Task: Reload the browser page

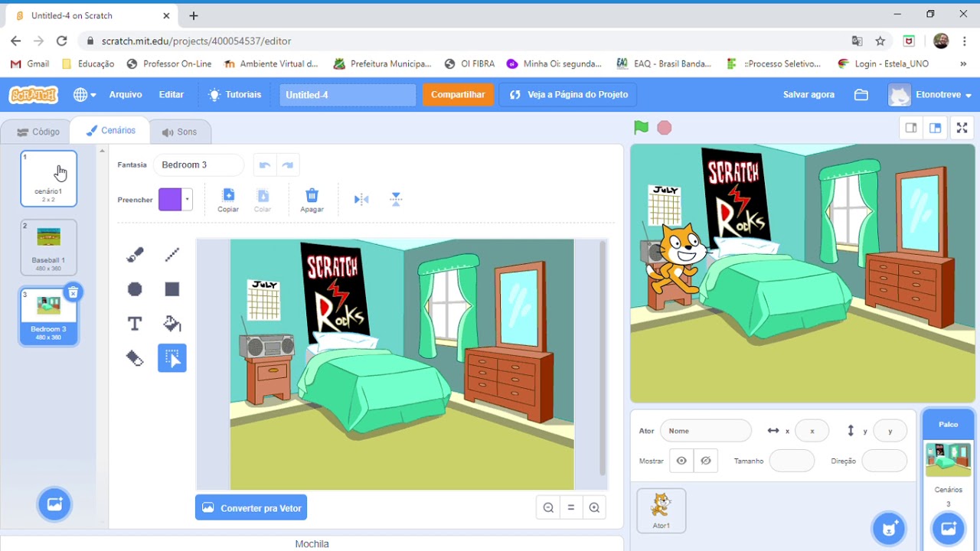Action: [62, 41]
